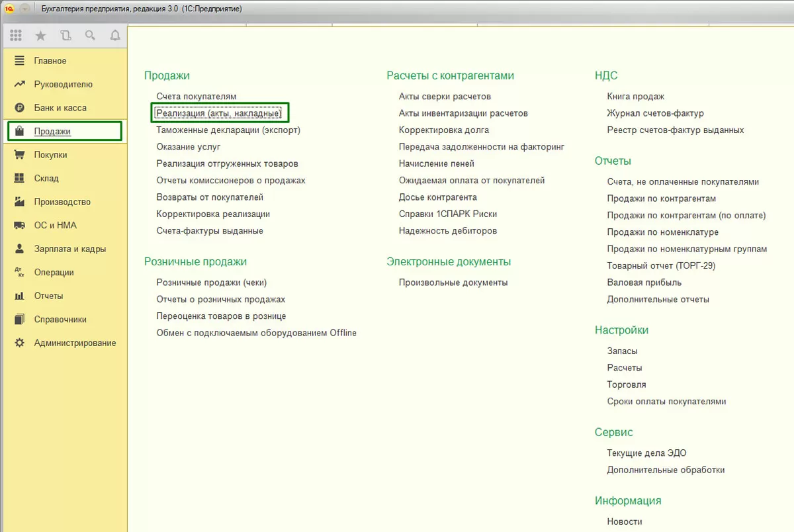Open Акты инвентаризации расчетов
Viewport: 794px width, 532px height.
[x=463, y=113]
